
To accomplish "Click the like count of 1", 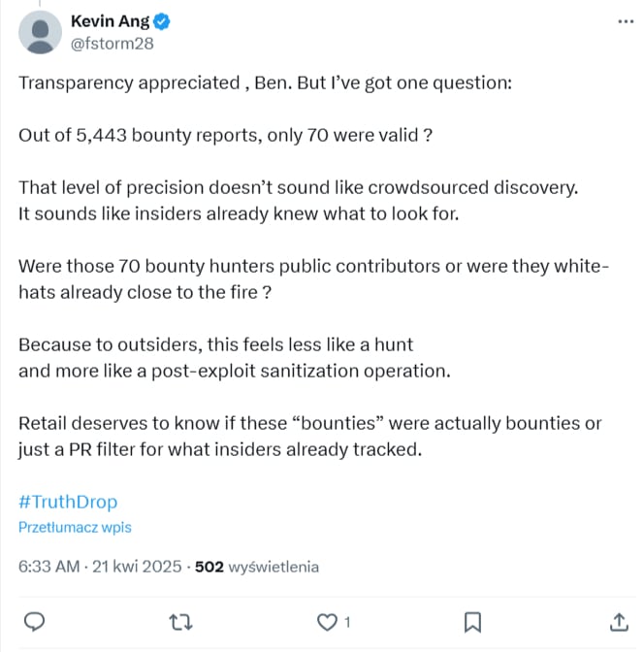I will click(347, 623).
